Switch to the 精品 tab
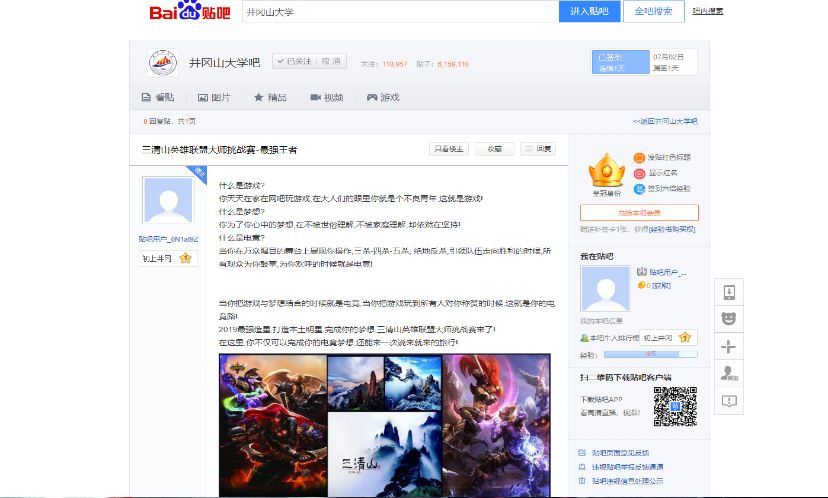 [270, 97]
